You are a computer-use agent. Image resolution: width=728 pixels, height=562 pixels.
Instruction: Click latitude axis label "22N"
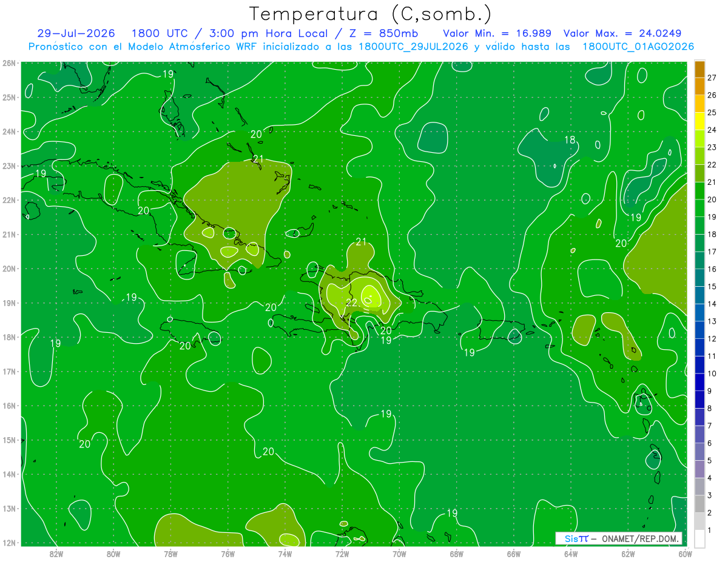click(x=8, y=200)
